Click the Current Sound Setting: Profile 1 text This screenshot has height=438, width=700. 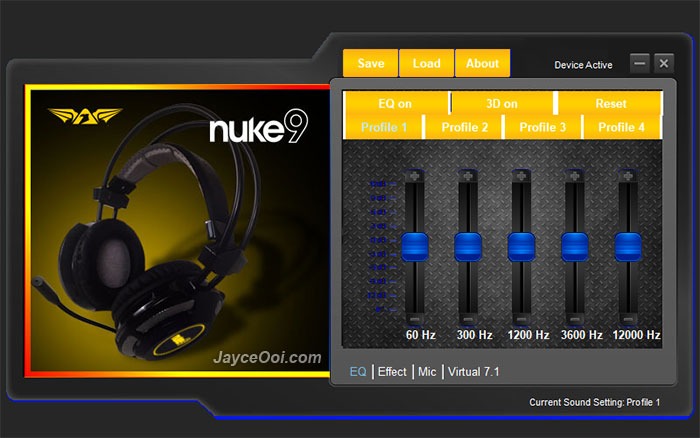594,402
